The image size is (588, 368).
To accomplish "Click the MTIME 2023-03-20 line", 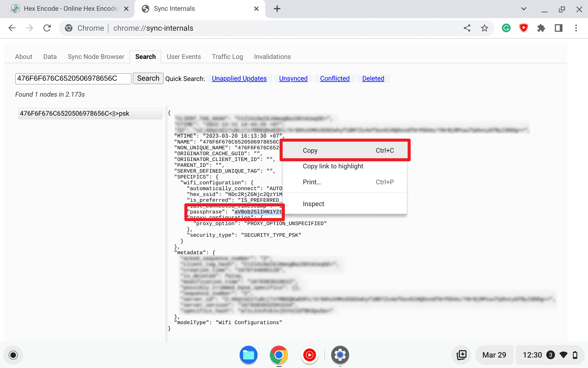I will pyautogui.click(x=230, y=136).
